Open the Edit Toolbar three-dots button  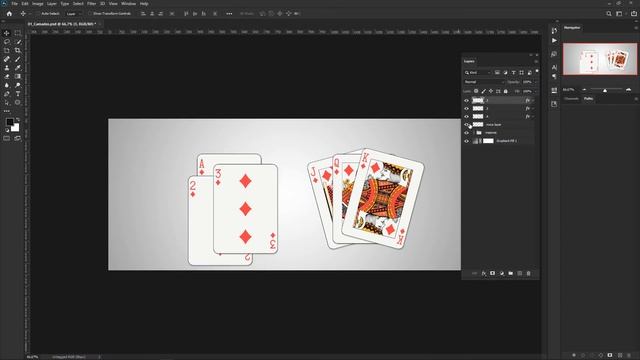click(7, 111)
